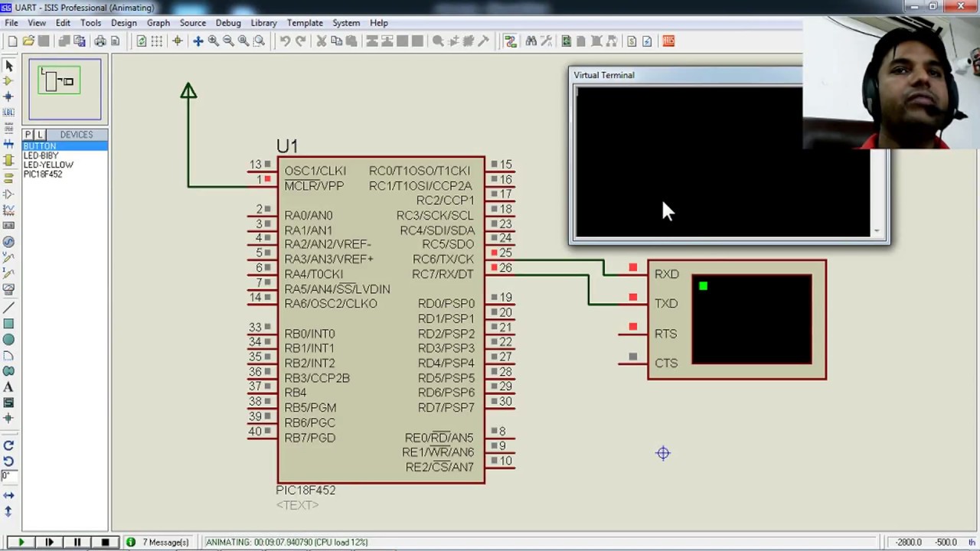Transfer netlist to ARES icon
The height and width of the screenshot is (551, 980).
click(x=668, y=41)
